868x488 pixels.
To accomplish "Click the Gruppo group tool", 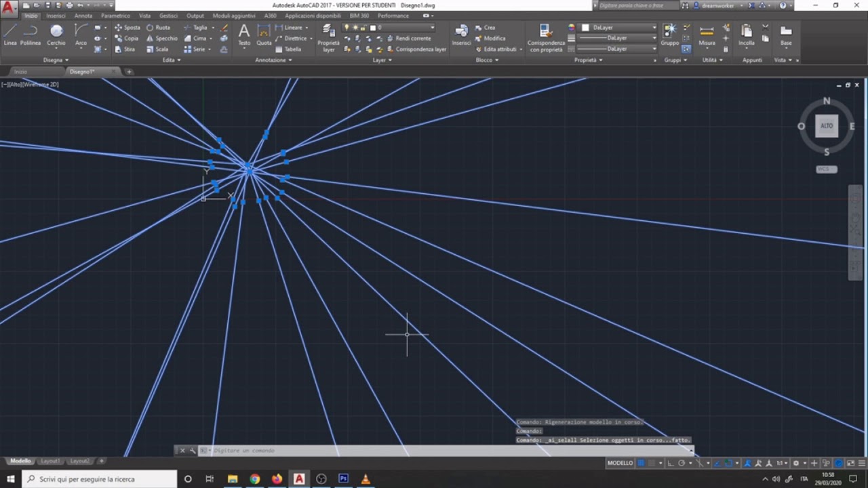I will coord(670,35).
